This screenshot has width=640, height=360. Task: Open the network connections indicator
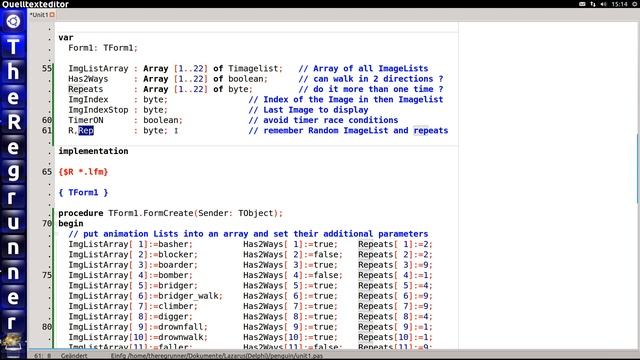pyautogui.click(x=593, y=4)
